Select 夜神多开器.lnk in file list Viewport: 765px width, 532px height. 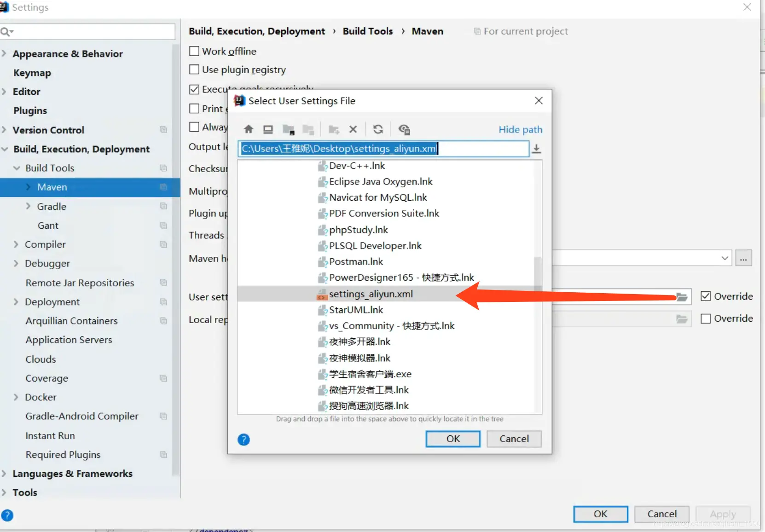[x=359, y=342]
